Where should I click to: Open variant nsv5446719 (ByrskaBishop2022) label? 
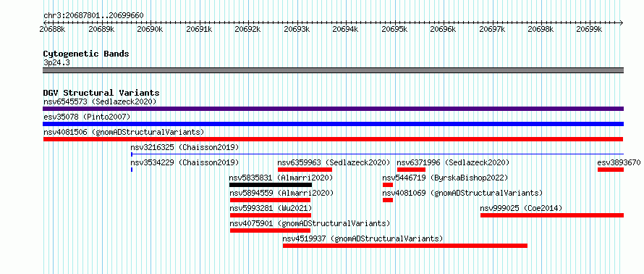(445, 178)
